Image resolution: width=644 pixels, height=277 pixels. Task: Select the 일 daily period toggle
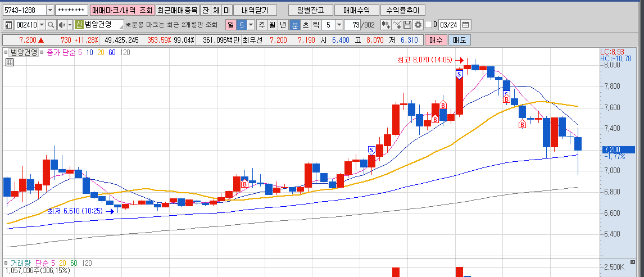pos(231,25)
